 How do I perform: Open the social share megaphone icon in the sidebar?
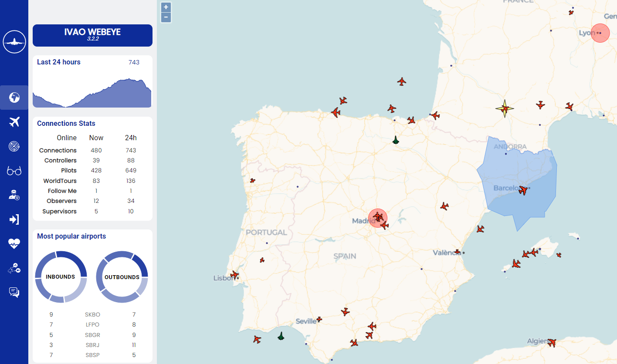pos(14,269)
